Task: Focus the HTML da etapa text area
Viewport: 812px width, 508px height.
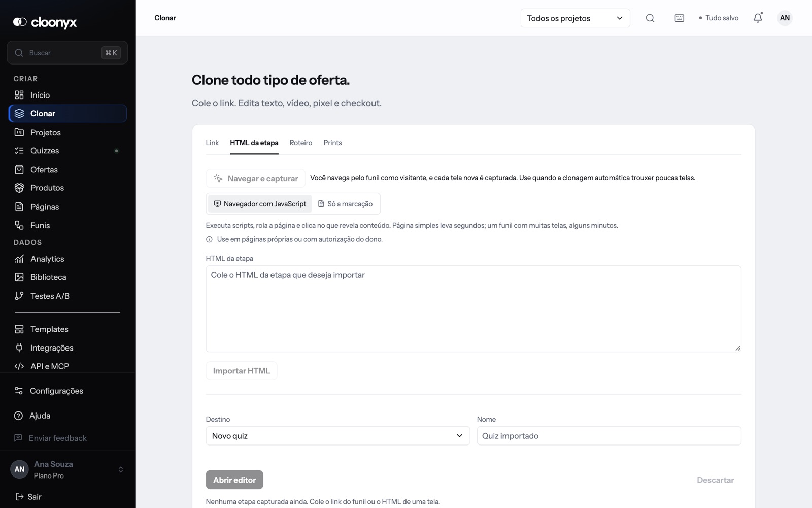Action: pyautogui.click(x=473, y=309)
